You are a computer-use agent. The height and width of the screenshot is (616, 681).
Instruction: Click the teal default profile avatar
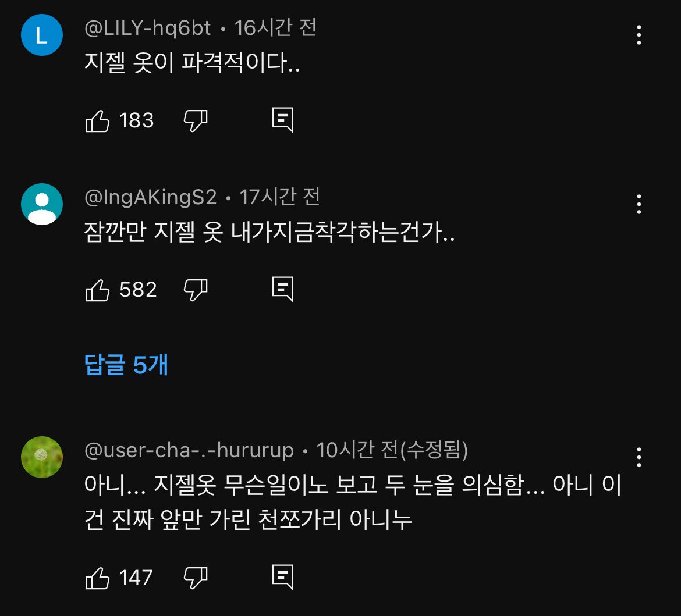pos(41,204)
